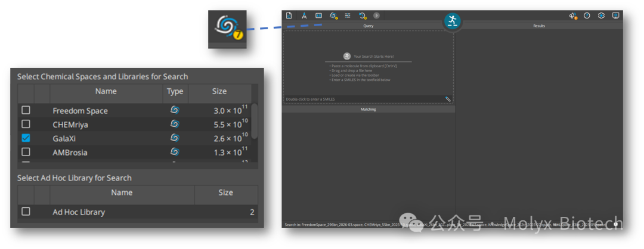Click the Matching panel header
The height and width of the screenshot is (249, 644).
pos(369,110)
